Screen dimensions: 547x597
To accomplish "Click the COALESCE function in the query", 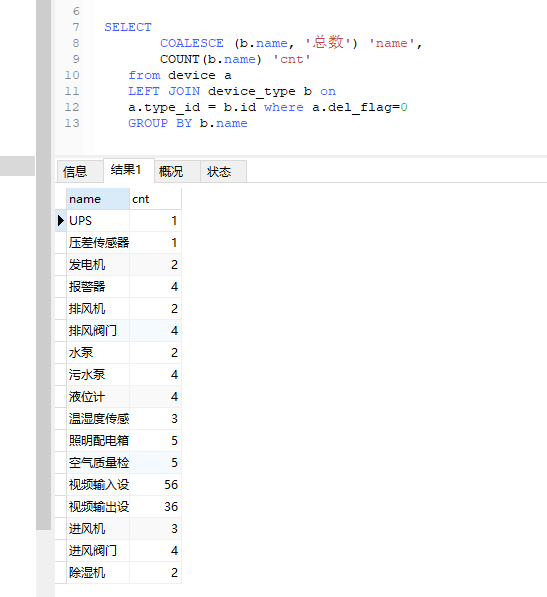I will pyautogui.click(x=191, y=43).
